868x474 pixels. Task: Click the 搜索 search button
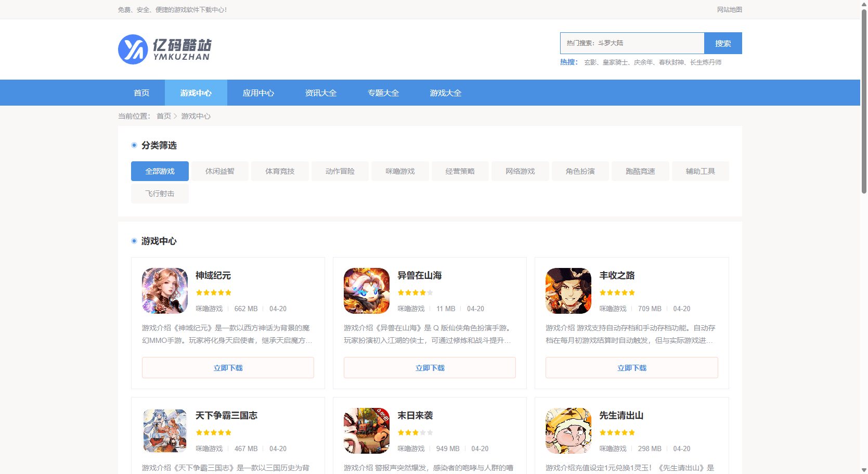723,43
